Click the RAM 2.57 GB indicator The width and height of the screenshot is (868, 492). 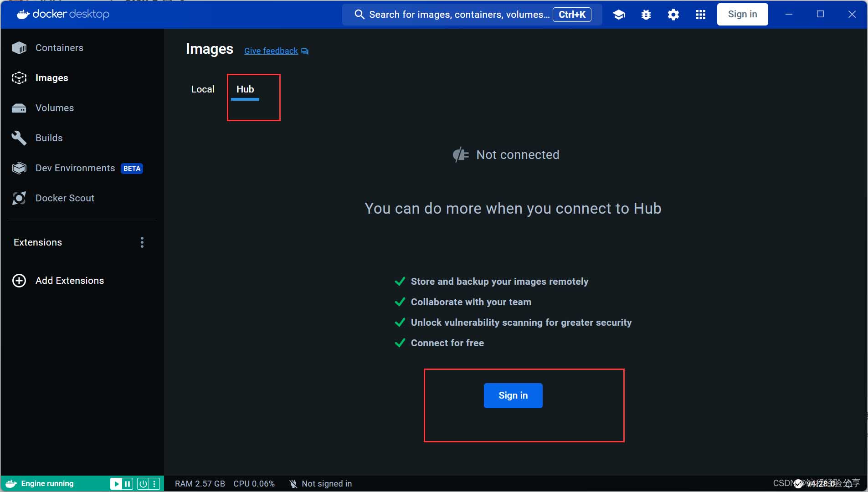click(x=200, y=484)
